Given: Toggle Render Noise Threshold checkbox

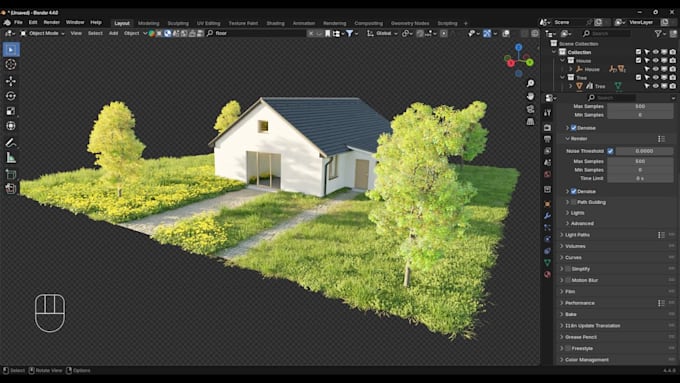Looking at the screenshot, I should pos(610,151).
